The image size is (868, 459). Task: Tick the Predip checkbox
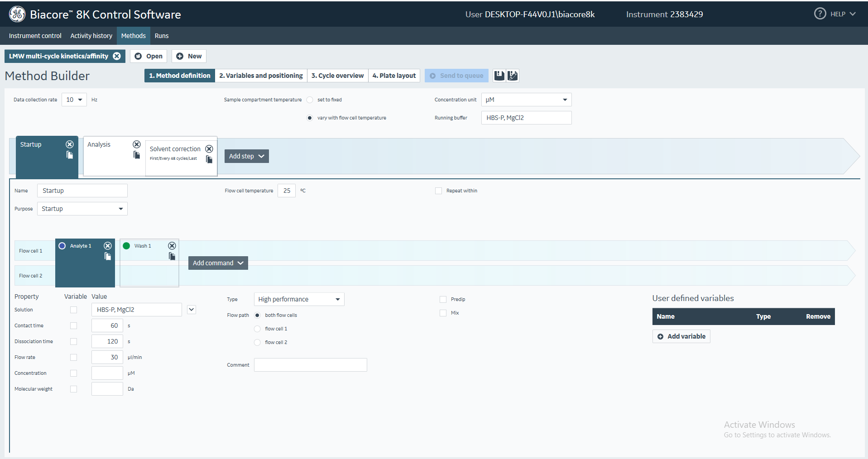pyautogui.click(x=443, y=300)
